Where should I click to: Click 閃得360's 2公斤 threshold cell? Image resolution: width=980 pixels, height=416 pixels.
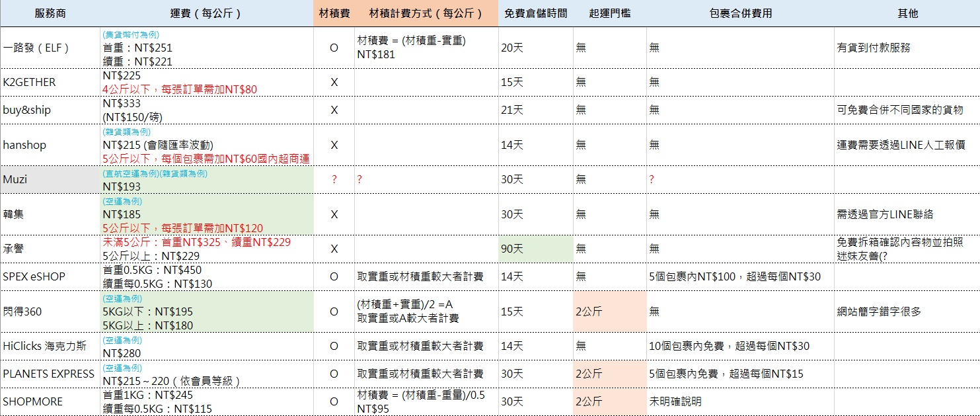click(x=609, y=312)
